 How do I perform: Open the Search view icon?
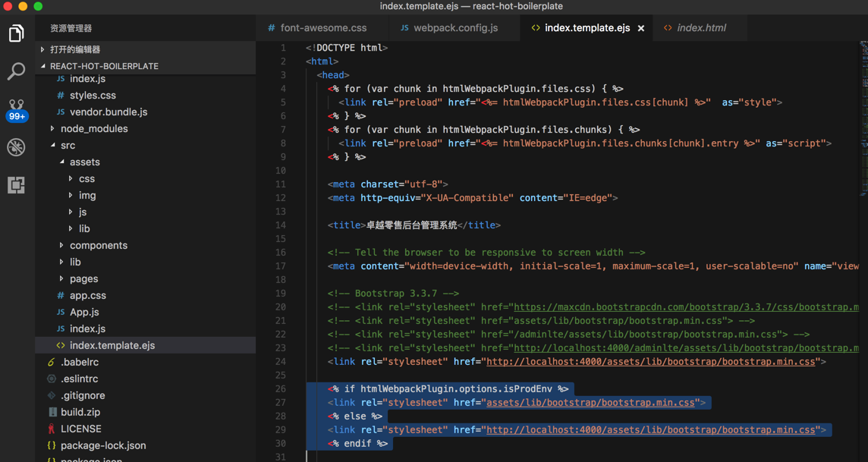coord(16,71)
